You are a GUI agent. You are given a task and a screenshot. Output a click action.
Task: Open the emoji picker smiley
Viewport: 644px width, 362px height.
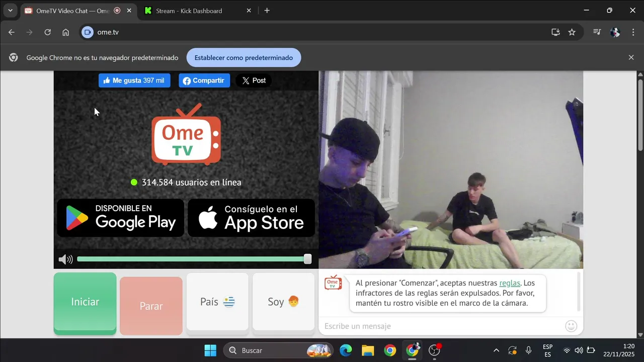(571, 326)
